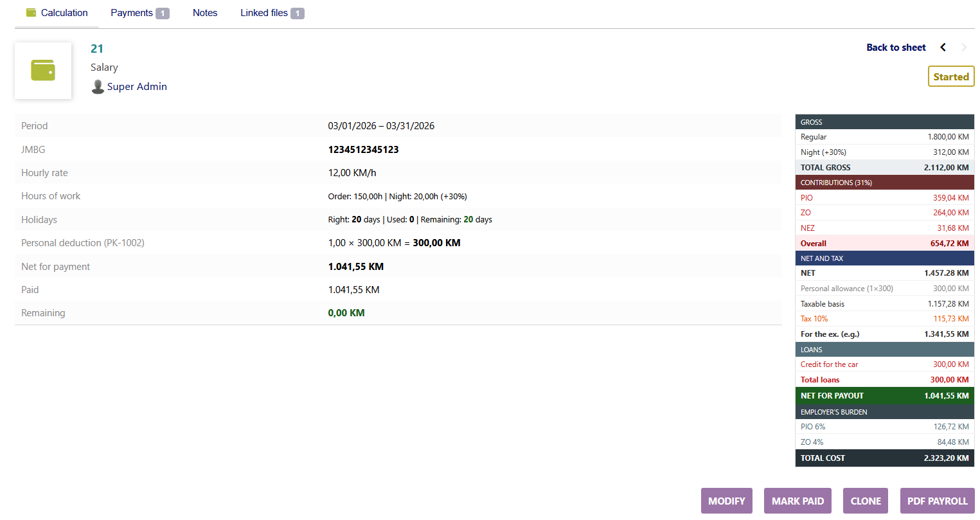Click the MARK PAID button
The height and width of the screenshot is (520, 980).
[x=797, y=501]
